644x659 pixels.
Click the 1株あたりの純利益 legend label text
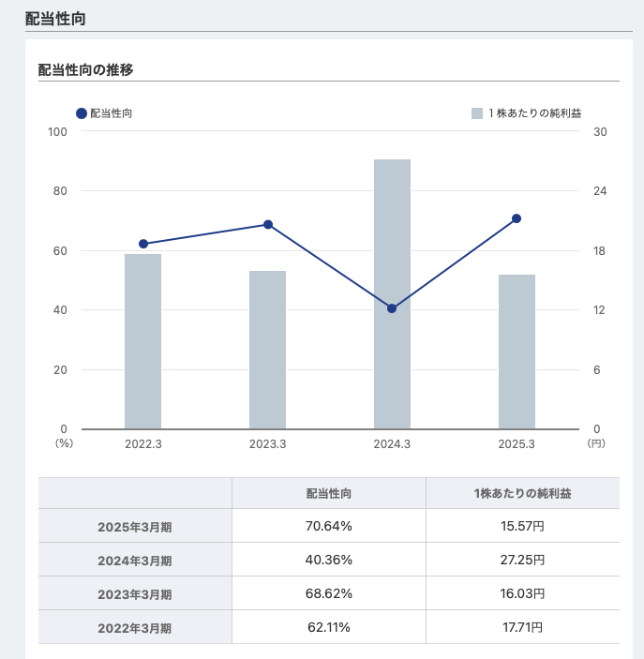click(x=534, y=113)
